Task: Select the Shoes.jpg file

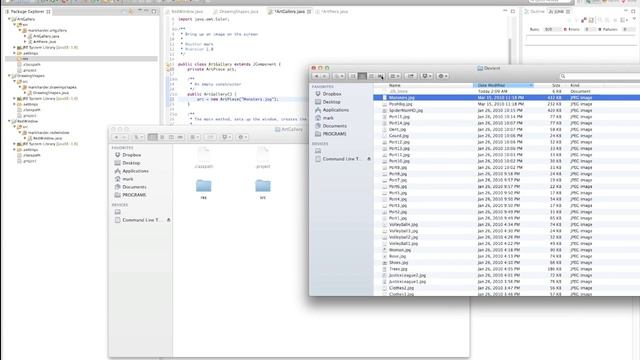Action: coord(398,262)
